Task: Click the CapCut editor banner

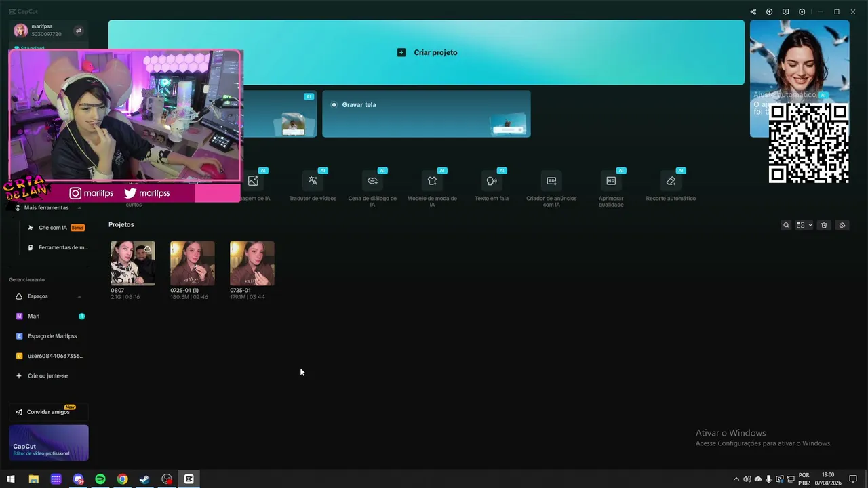Action: point(49,443)
